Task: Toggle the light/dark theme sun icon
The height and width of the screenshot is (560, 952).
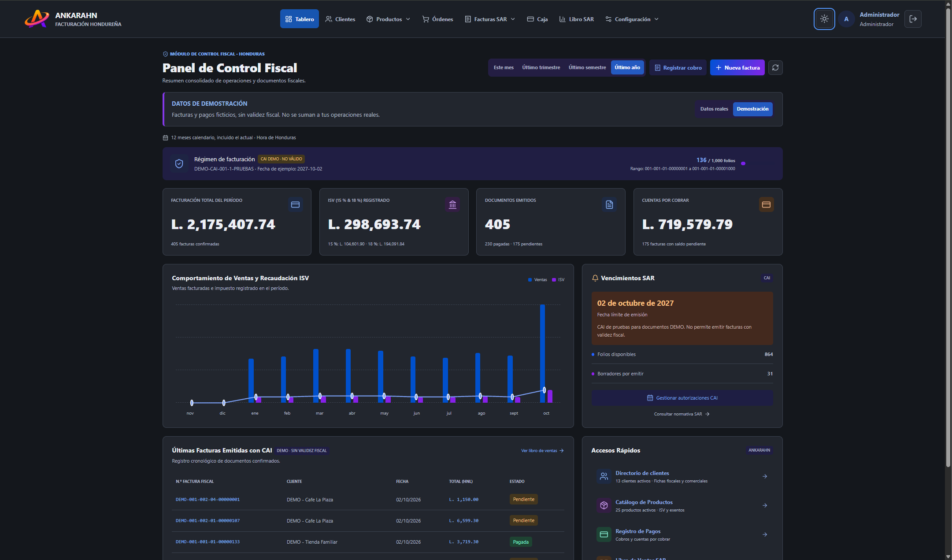Action: coord(824,19)
